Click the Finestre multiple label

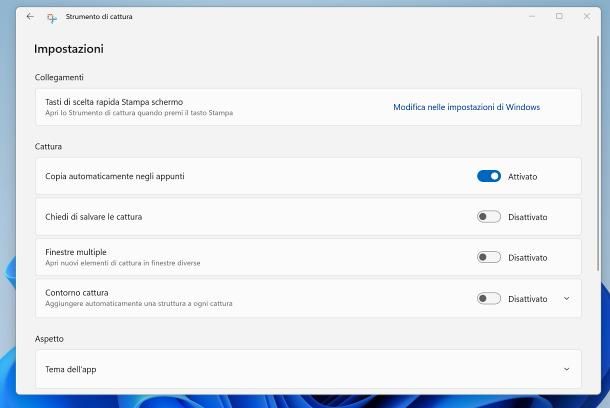pos(76,252)
